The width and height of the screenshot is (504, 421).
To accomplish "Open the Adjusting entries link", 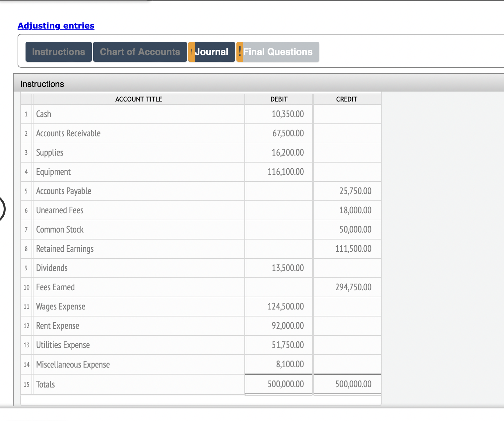I will (56, 26).
